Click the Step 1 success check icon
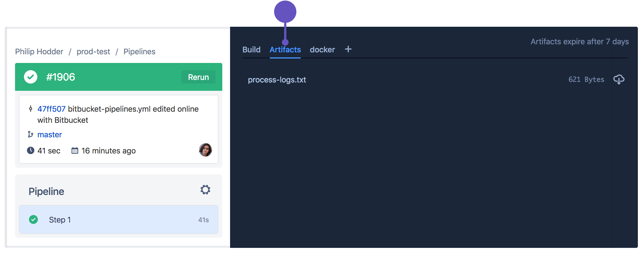The image size is (644, 254). (x=33, y=219)
